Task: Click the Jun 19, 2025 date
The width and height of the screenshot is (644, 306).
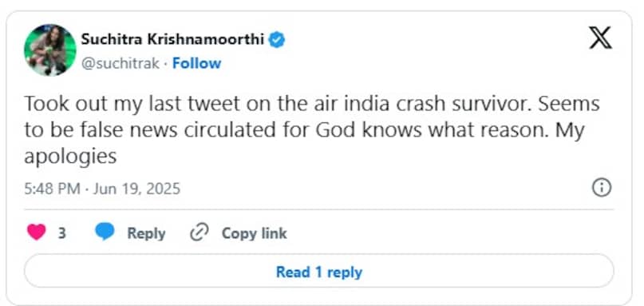Action: pyautogui.click(x=136, y=189)
